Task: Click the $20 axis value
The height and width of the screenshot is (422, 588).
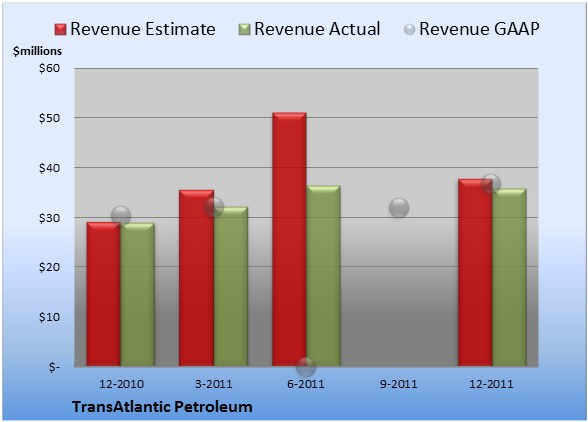Action: 50,267
